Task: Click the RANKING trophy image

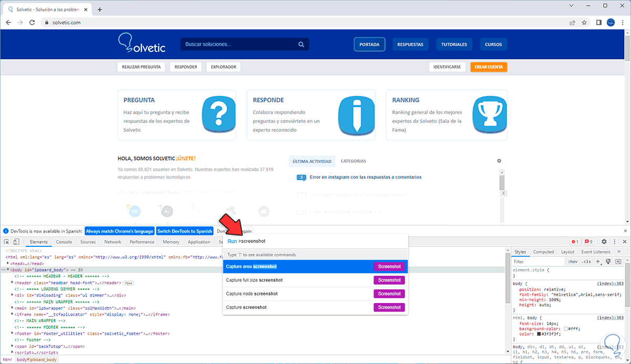Action: tap(490, 115)
